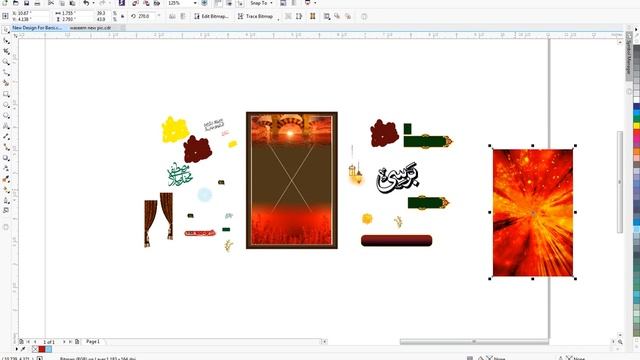Click the Print icon
This screenshot has width=640, height=360.
click(37, 3)
